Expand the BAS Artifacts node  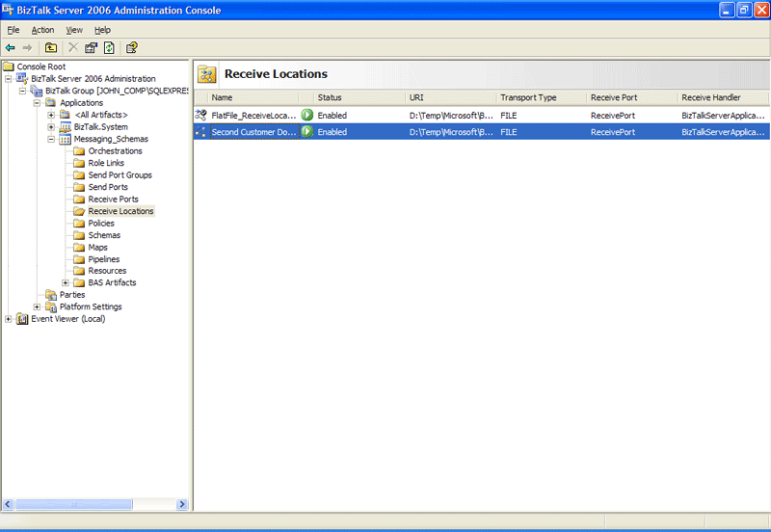tap(66, 282)
